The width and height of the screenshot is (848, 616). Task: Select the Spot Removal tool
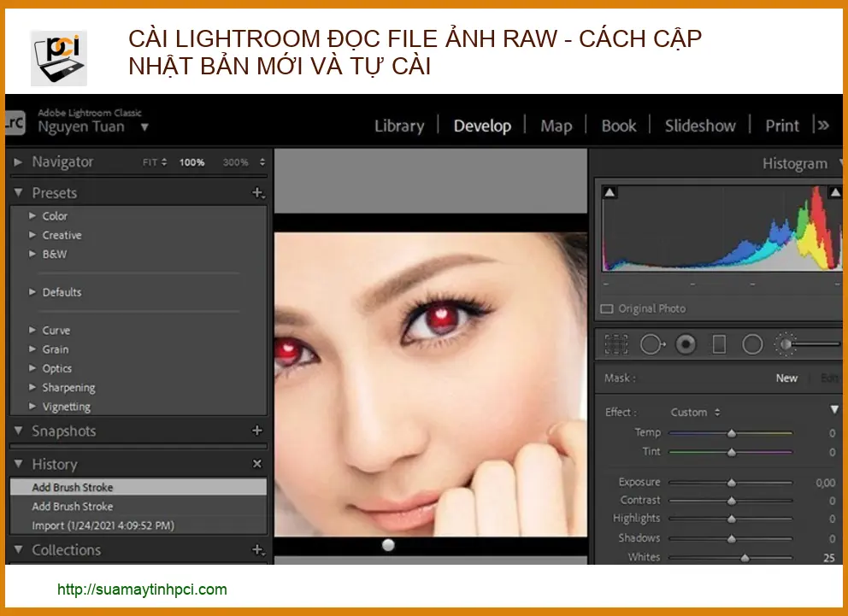tap(652, 344)
